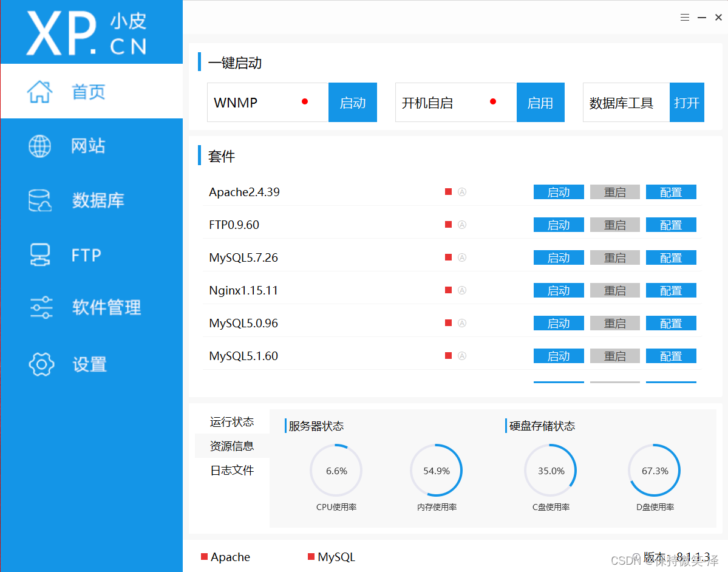Restart MySQL5.7.26
This screenshot has height=572, width=728.
pyautogui.click(x=614, y=257)
